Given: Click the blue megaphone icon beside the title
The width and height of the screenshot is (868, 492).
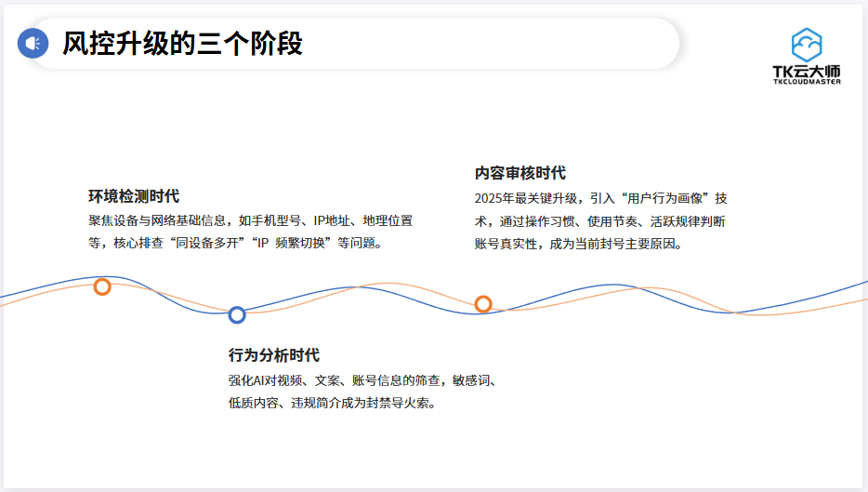Looking at the screenshot, I should 33,43.
